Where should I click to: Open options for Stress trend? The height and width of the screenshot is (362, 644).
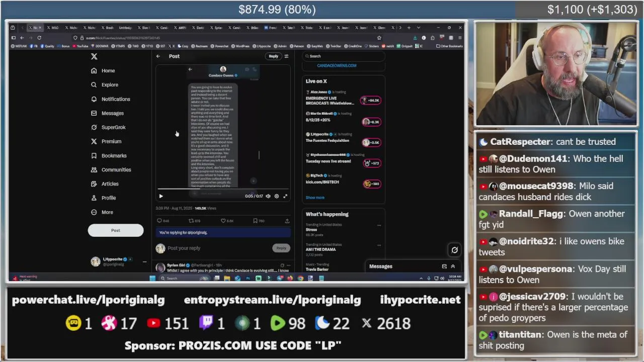click(379, 225)
